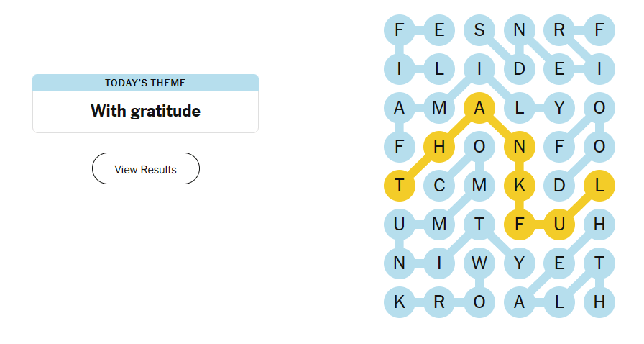
Task: Click the letter S circle
Action: click(479, 30)
